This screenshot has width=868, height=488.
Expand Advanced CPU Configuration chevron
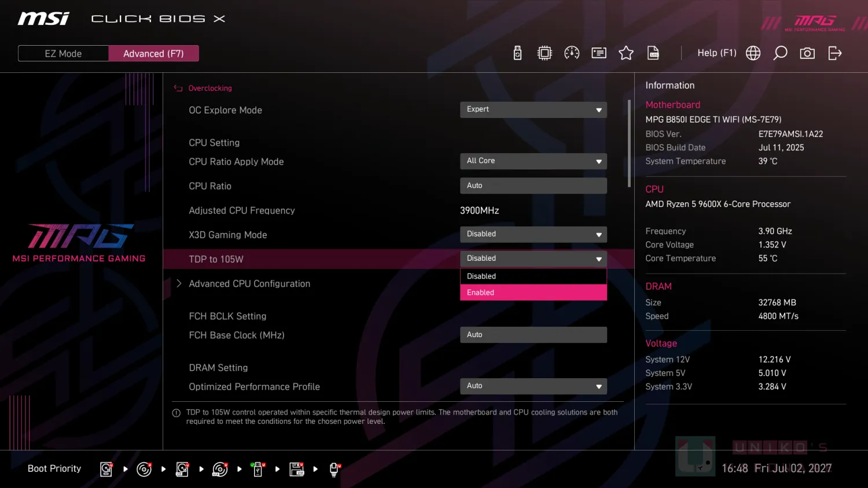(x=179, y=283)
